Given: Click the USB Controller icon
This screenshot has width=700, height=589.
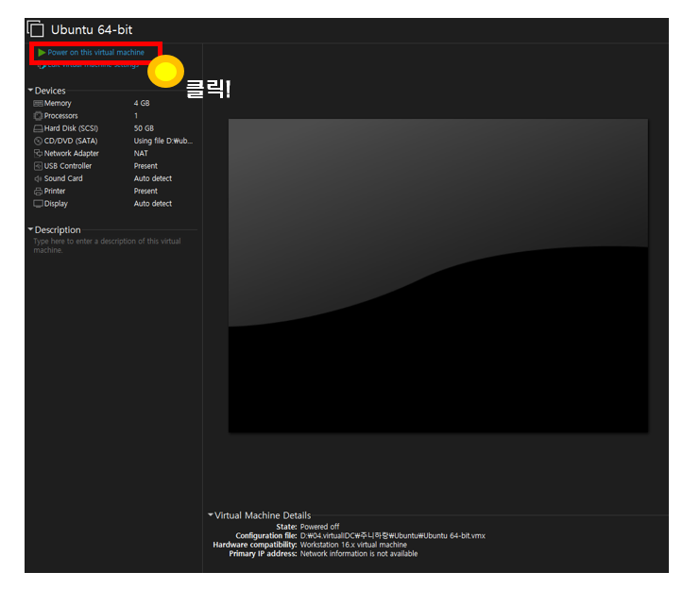Looking at the screenshot, I should (x=38, y=166).
